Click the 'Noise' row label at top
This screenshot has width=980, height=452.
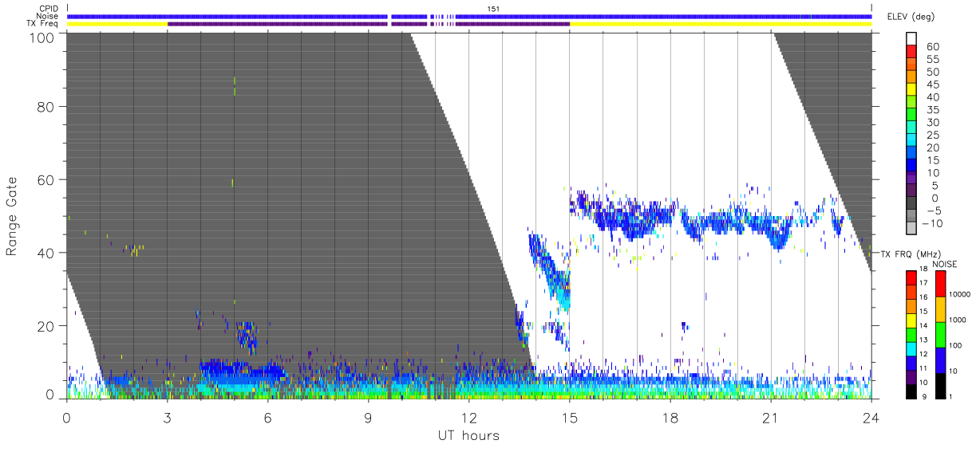click(49, 16)
